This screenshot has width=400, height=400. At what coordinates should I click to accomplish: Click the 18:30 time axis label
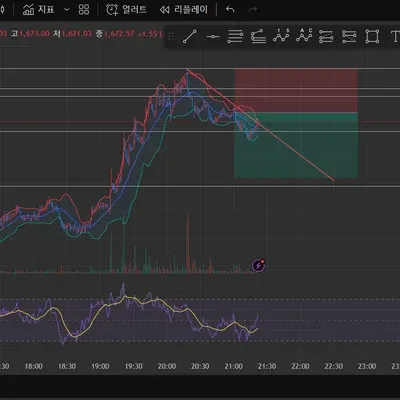click(x=67, y=366)
